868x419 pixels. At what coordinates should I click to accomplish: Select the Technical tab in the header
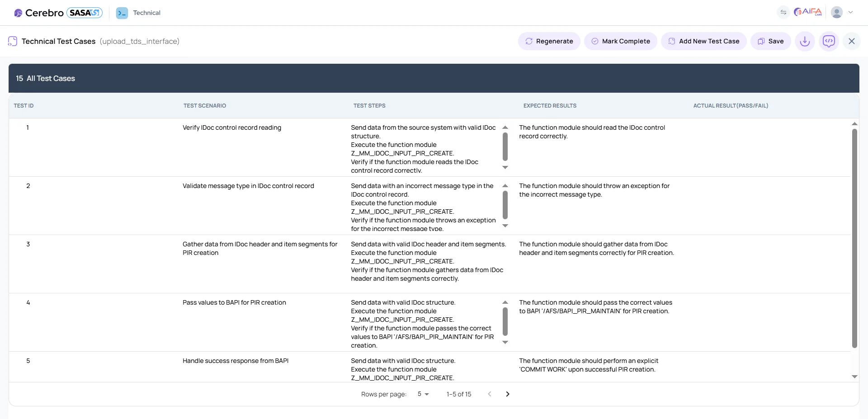tap(147, 13)
